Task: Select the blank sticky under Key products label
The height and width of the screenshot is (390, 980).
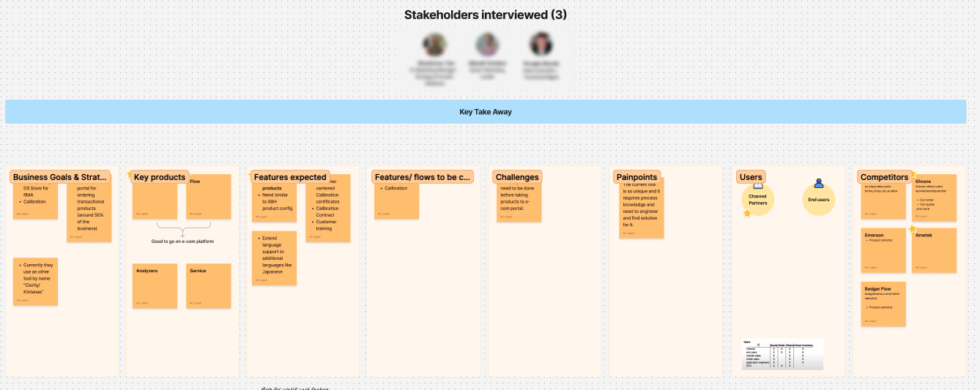Action: (155, 201)
